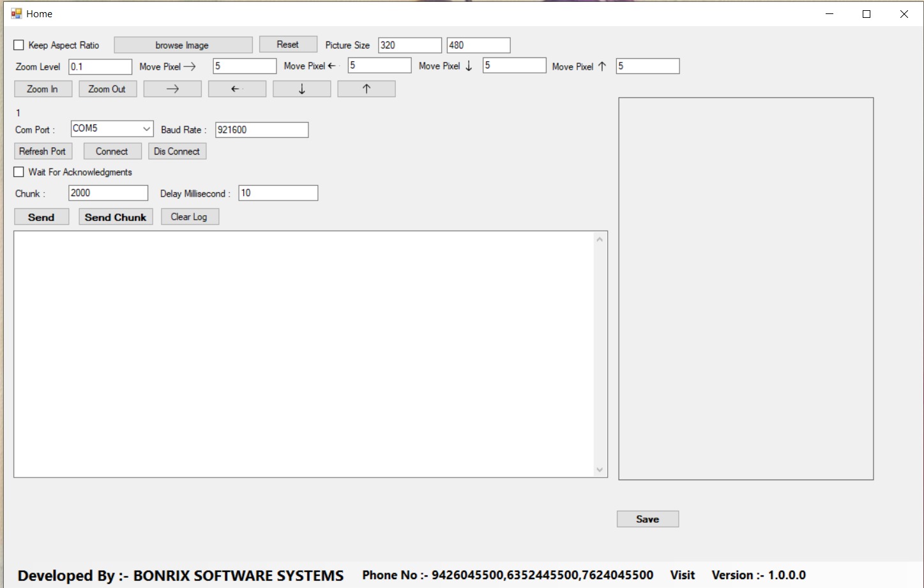This screenshot has height=588, width=924.
Task: Click the right arrow move button
Action: point(172,89)
